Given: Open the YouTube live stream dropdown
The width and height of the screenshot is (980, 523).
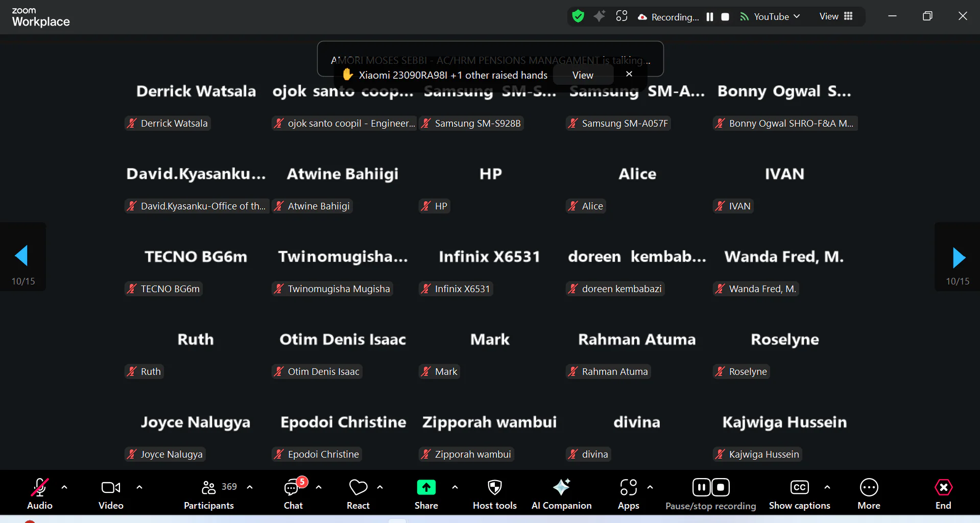Looking at the screenshot, I should tap(771, 16).
